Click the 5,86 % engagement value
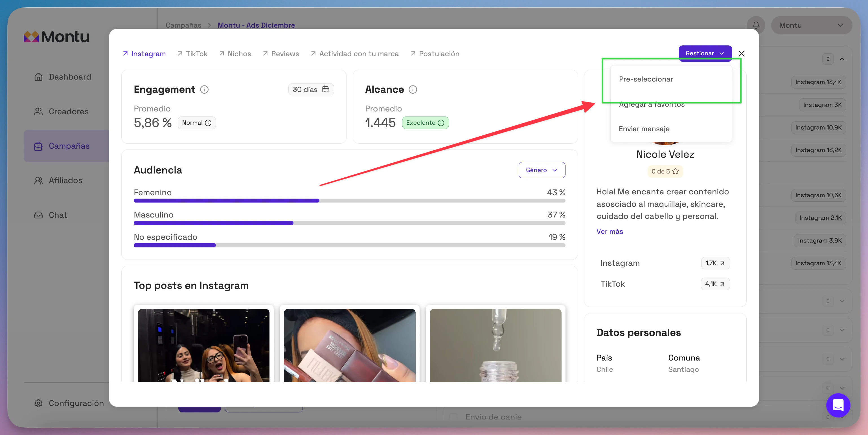868x435 pixels. tap(153, 123)
